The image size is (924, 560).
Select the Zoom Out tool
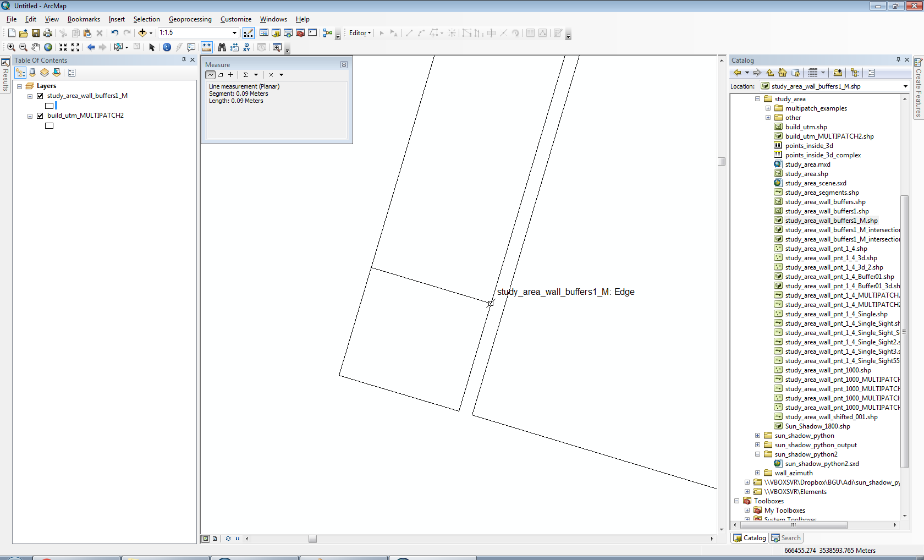pos(23,47)
